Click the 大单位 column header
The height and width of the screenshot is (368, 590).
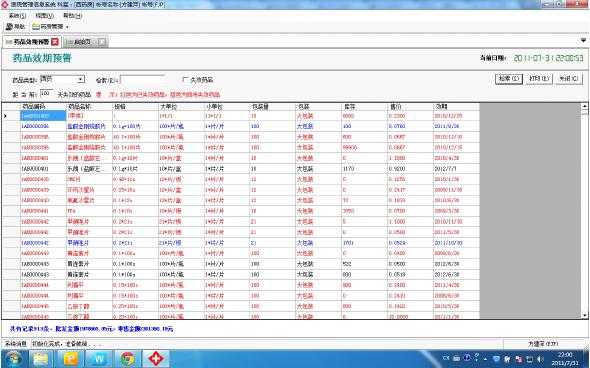pos(181,106)
